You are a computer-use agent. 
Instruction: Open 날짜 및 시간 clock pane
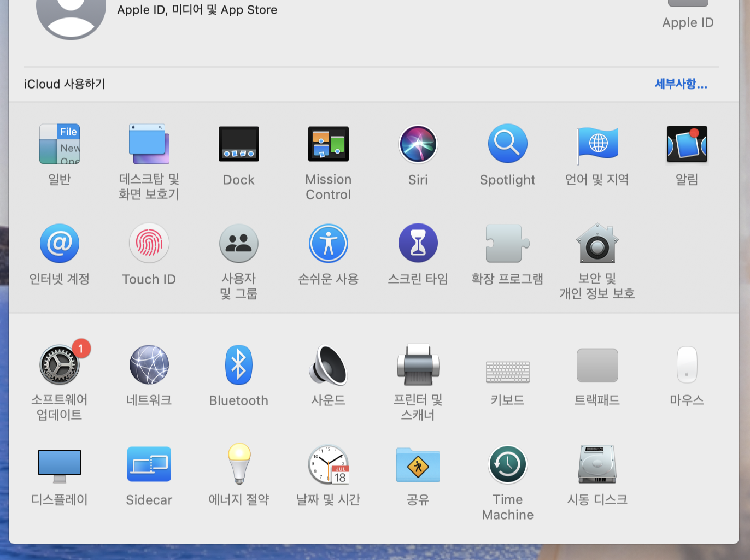(329, 464)
